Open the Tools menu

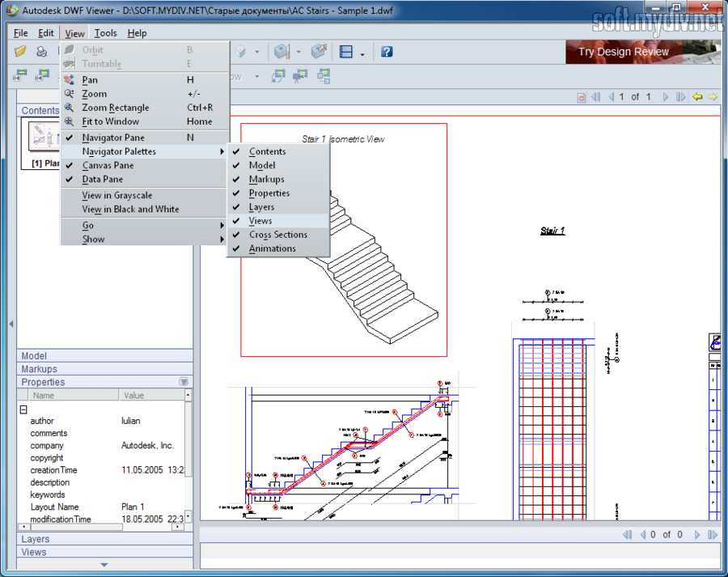coord(105,33)
